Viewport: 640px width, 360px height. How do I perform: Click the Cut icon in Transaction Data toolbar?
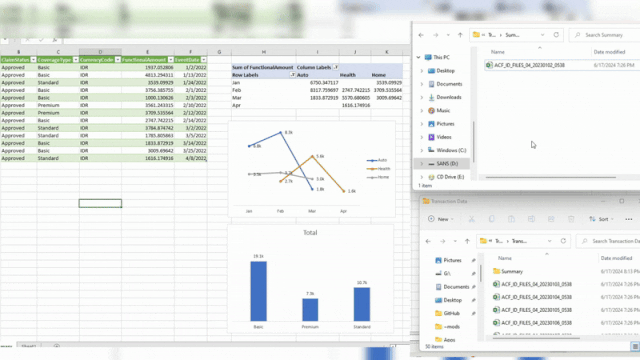(x=471, y=219)
